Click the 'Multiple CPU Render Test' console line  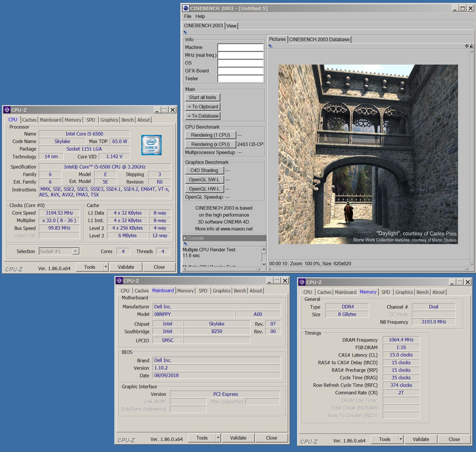(x=209, y=250)
